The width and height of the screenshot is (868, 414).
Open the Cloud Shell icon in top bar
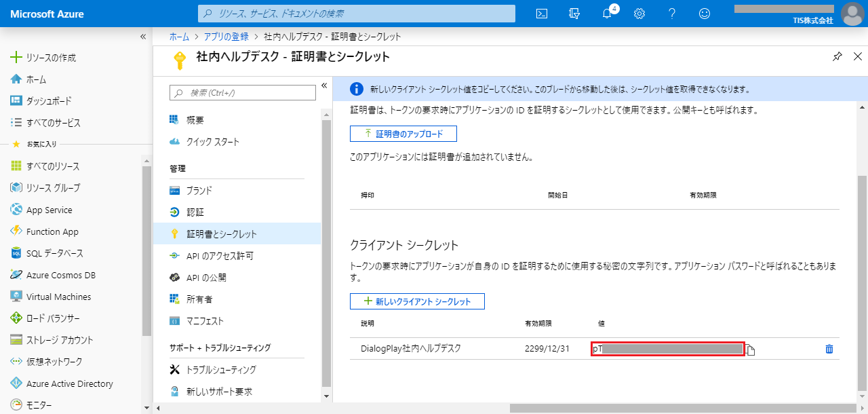(542, 14)
